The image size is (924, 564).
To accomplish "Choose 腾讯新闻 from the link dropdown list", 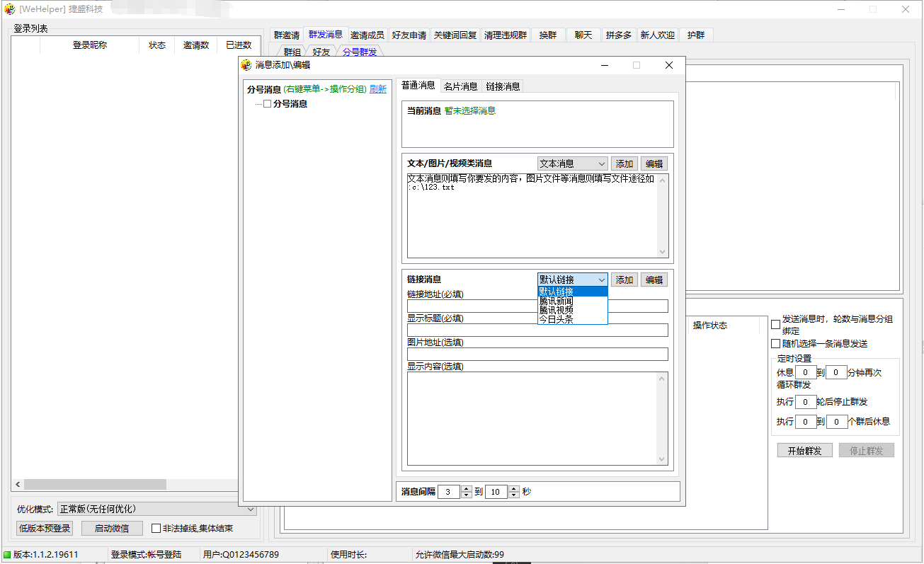I will [557, 301].
